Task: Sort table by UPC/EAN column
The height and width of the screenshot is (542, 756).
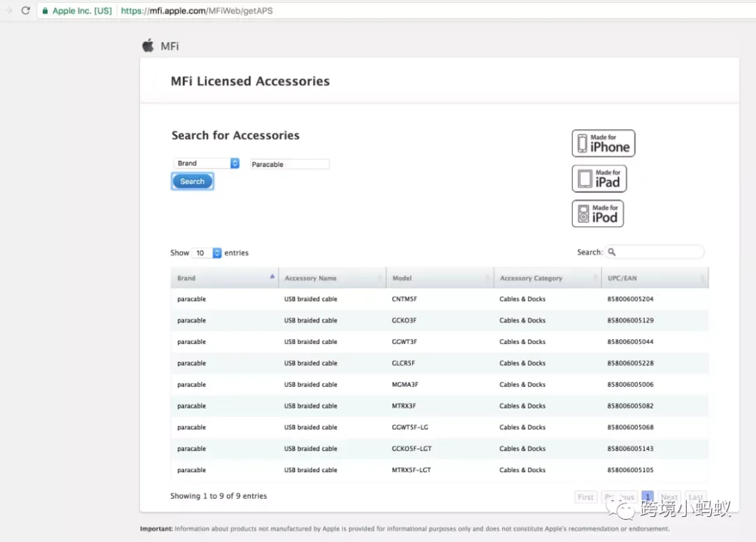Action: (x=654, y=278)
